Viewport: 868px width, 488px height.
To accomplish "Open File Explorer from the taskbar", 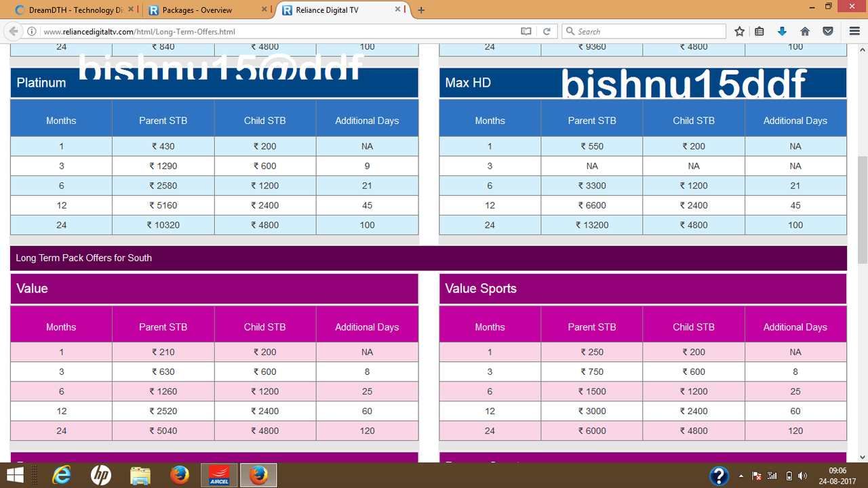I will [x=140, y=475].
